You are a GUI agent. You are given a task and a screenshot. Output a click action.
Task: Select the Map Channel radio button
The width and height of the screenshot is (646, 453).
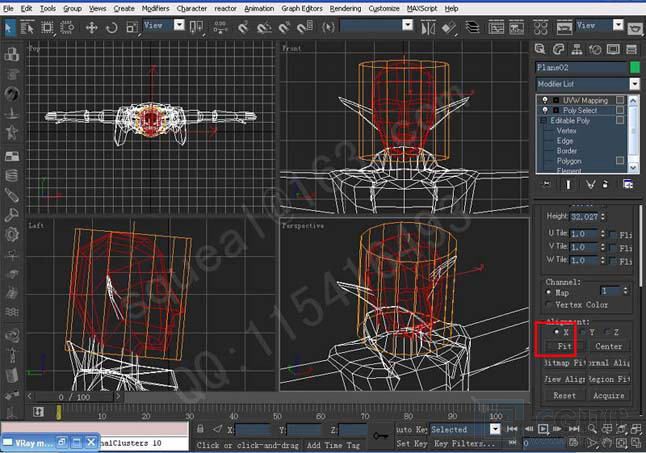549,292
